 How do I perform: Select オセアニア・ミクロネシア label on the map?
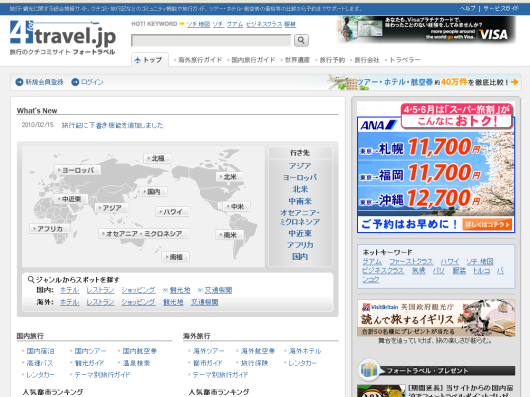point(144,233)
